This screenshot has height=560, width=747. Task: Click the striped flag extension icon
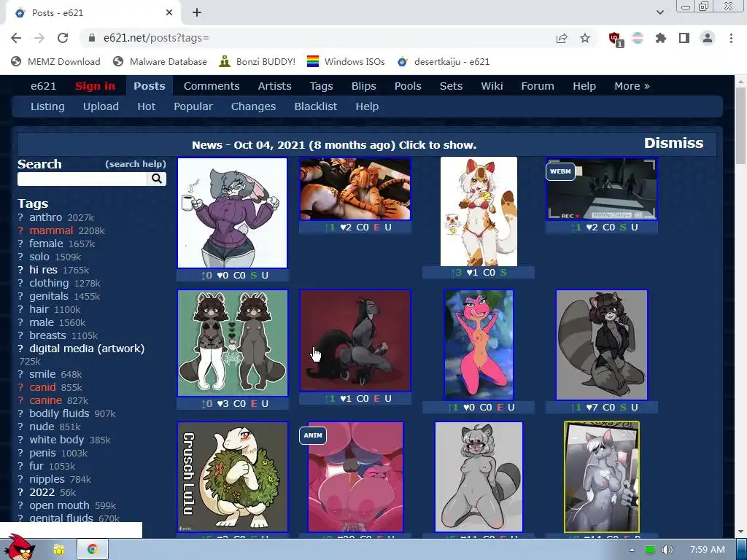tap(638, 38)
